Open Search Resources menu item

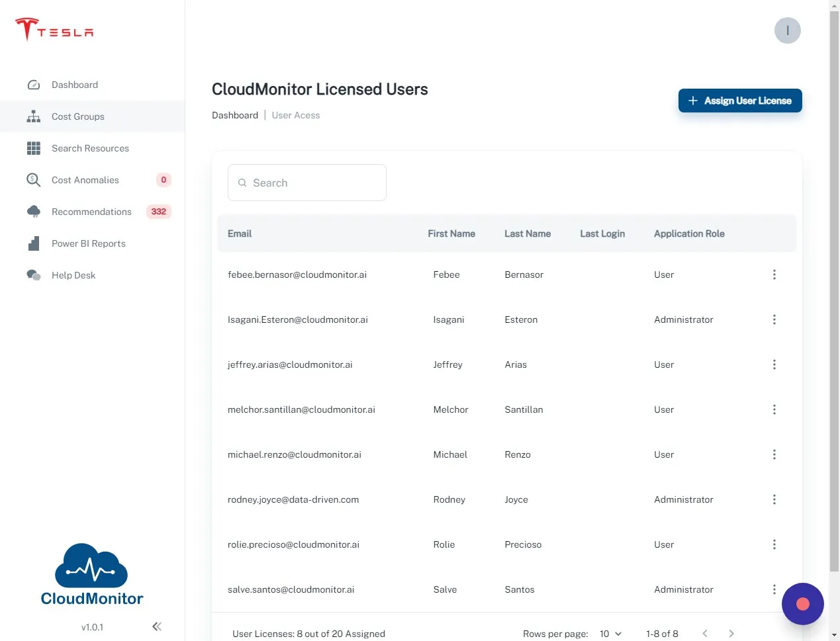click(x=92, y=148)
